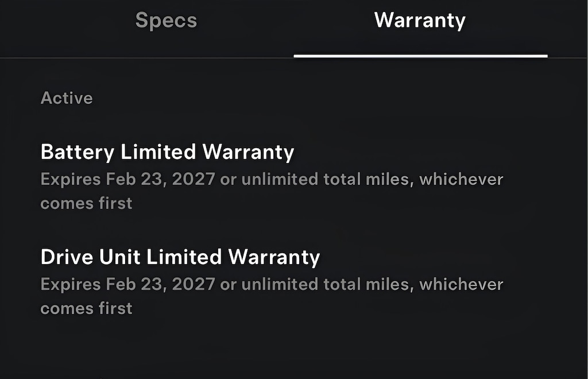
Task: Click the word "Battery" in the first heading
Action: (78, 152)
